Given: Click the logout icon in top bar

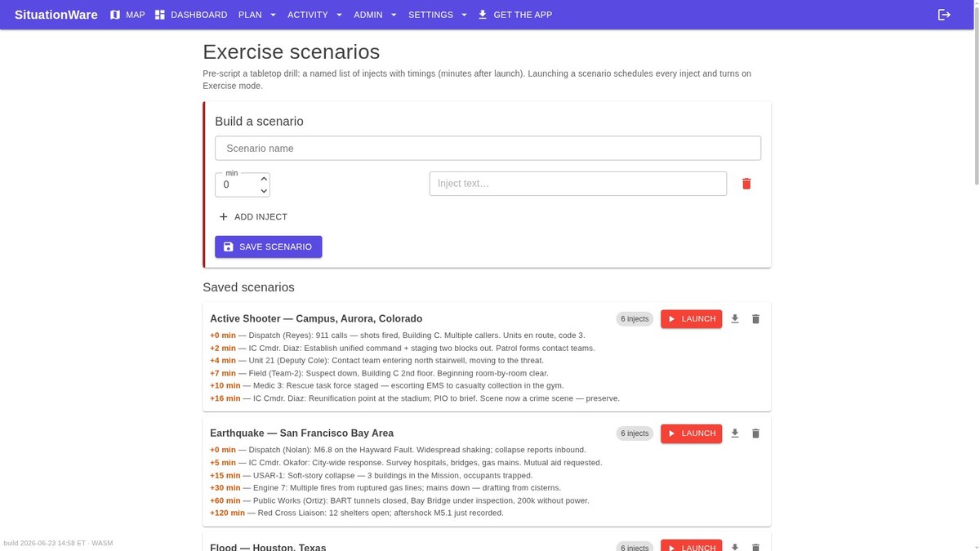Looking at the screenshot, I should pos(944,15).
